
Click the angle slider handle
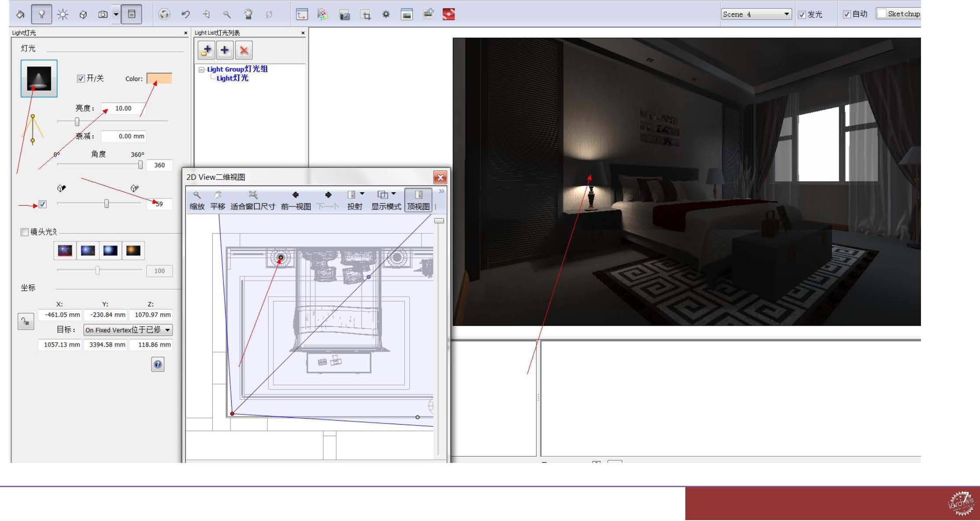[141, 165]
